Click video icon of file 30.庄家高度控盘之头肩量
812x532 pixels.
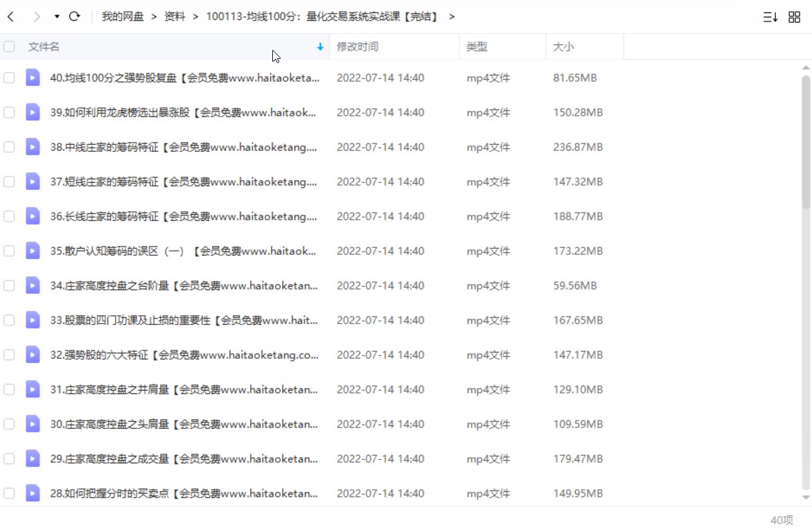coord(33,424)
